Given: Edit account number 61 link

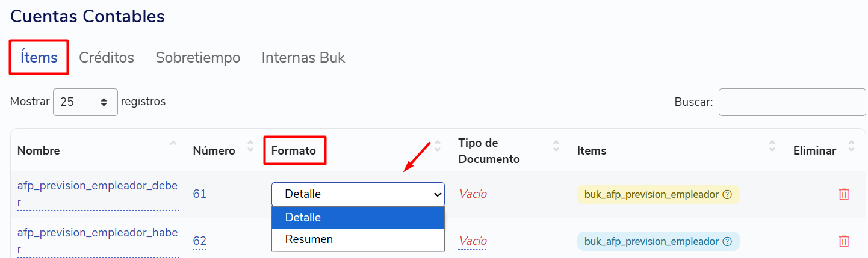Looking at the screenshot, I should 199,194.
